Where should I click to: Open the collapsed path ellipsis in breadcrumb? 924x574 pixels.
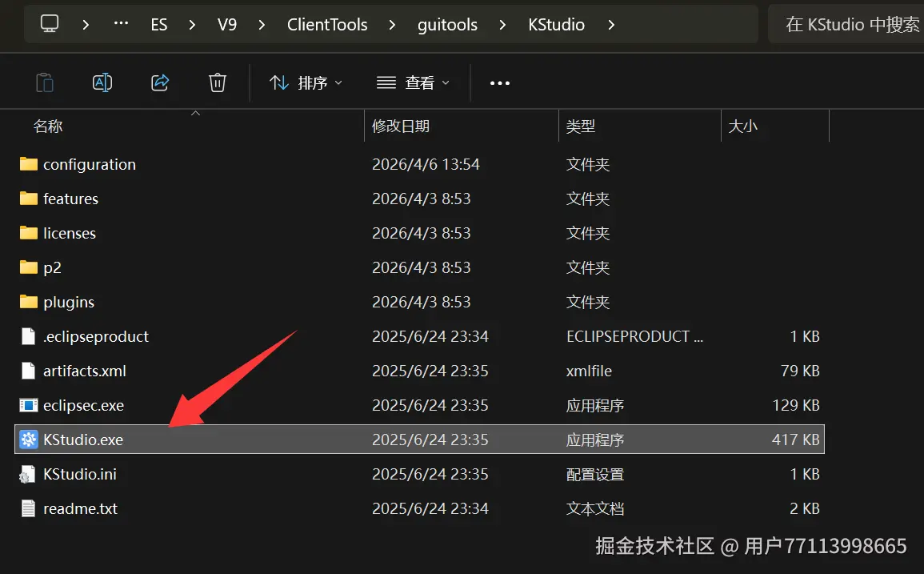pos(122,24)
